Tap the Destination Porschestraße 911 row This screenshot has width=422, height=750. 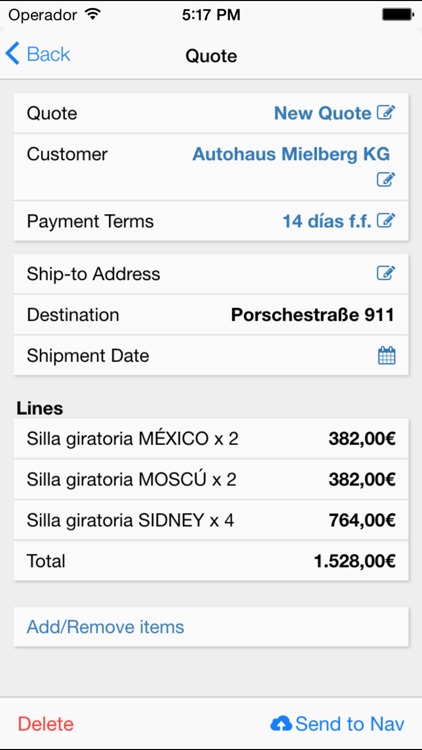click(x=211, y=314)
